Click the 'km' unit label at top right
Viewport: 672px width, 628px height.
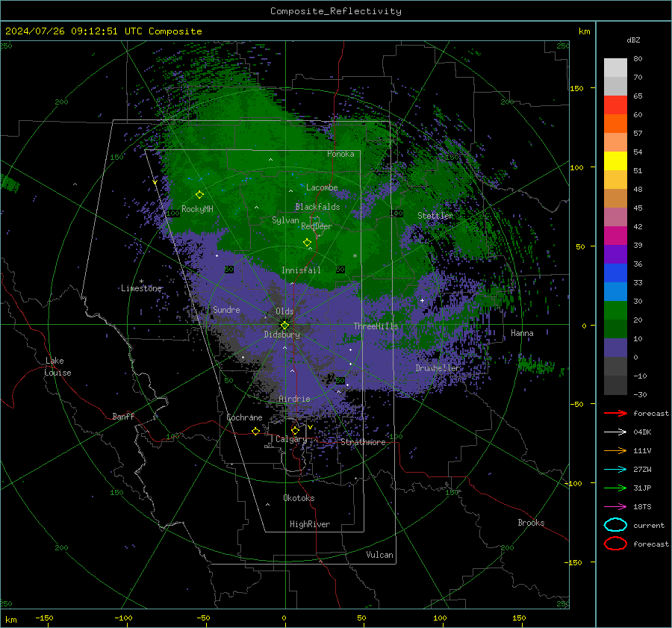coord(584,31)
